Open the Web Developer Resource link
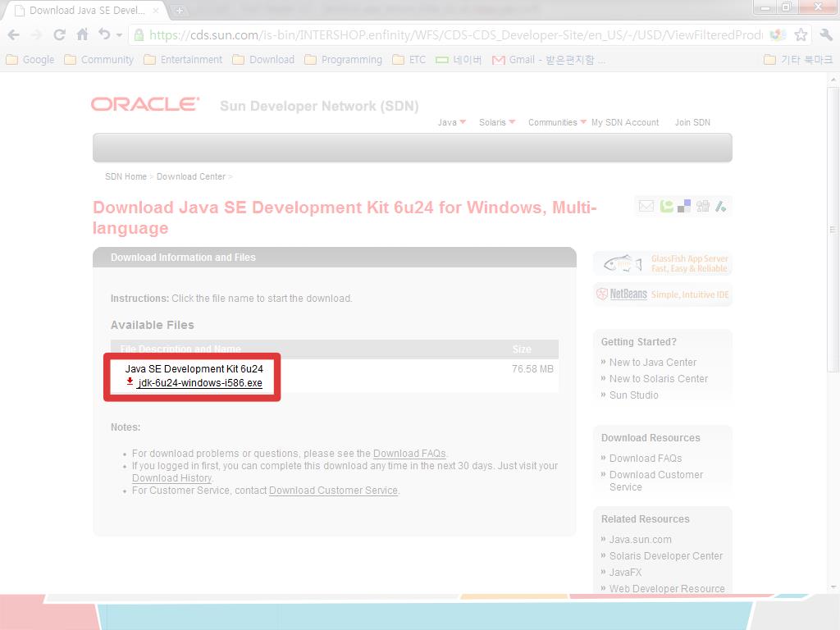This screenshot has height=630, width=840. 667,588
